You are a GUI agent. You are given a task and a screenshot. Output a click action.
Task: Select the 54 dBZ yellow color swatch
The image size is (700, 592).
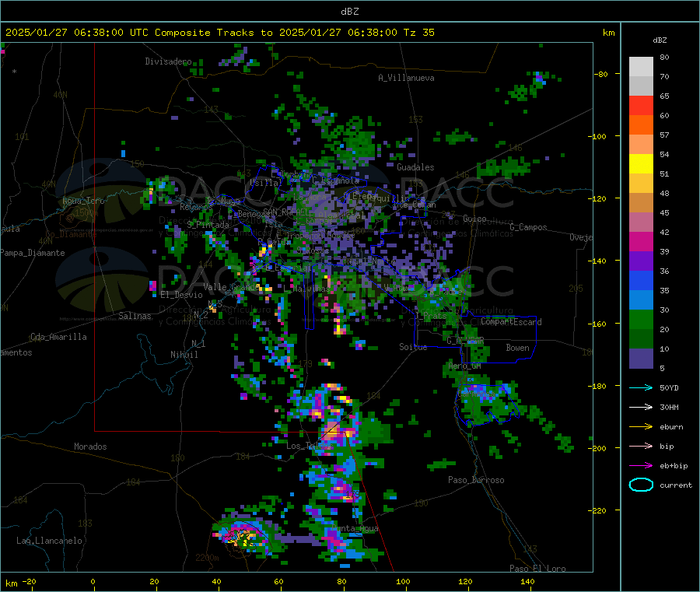(641, 164)
